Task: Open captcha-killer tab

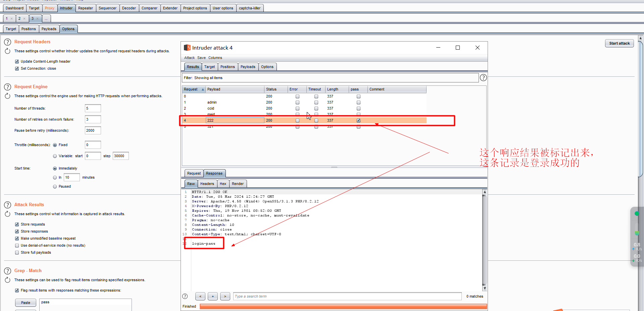Action: pos(250,8)
